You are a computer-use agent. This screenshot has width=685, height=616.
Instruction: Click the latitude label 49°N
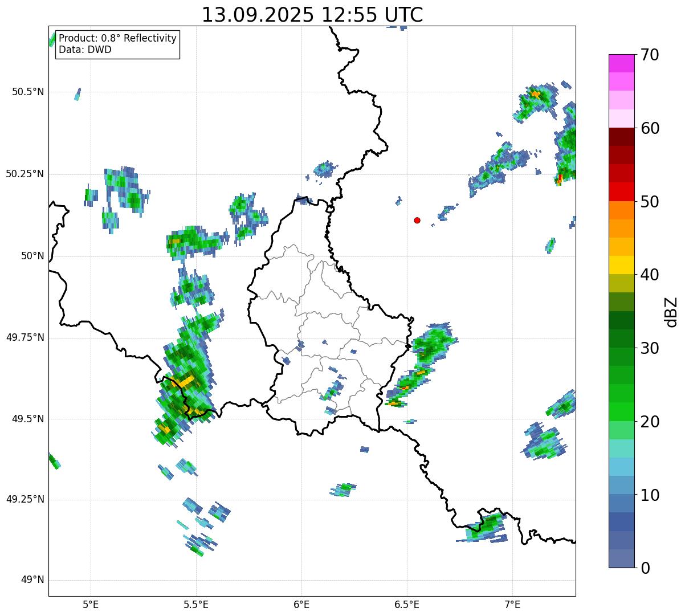click(32, 580)
